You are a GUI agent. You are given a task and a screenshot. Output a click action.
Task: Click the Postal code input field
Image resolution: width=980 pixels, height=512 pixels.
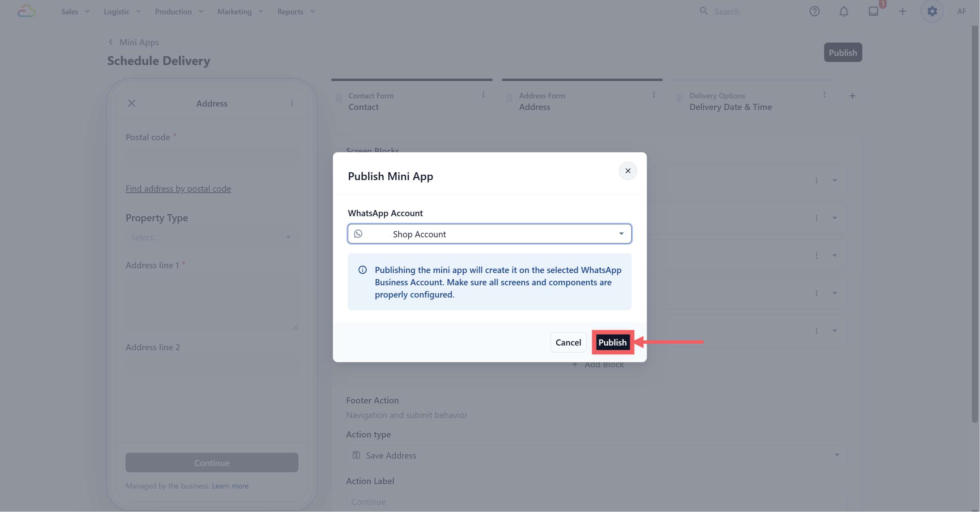(x=212, y=156)
